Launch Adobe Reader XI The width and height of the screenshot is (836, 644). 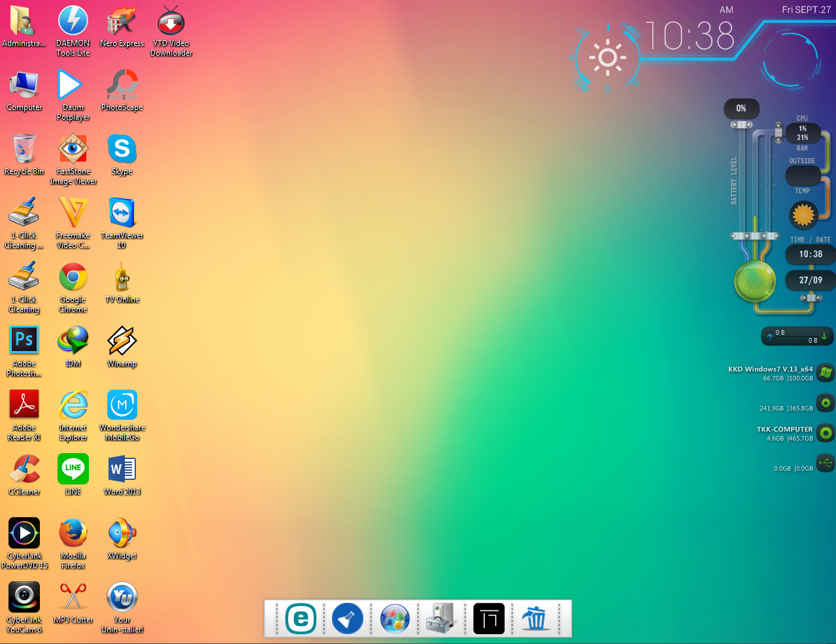24,405
